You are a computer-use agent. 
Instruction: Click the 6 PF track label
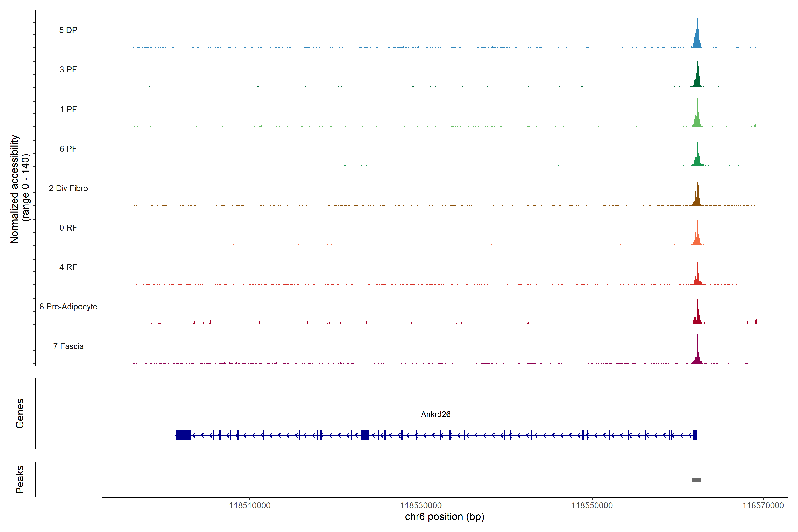(x=68, y=149)
